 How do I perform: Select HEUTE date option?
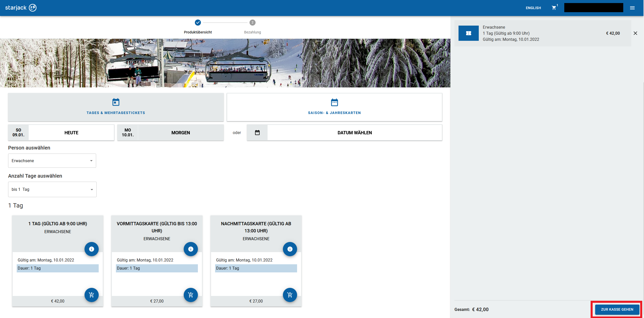[71, 133]
